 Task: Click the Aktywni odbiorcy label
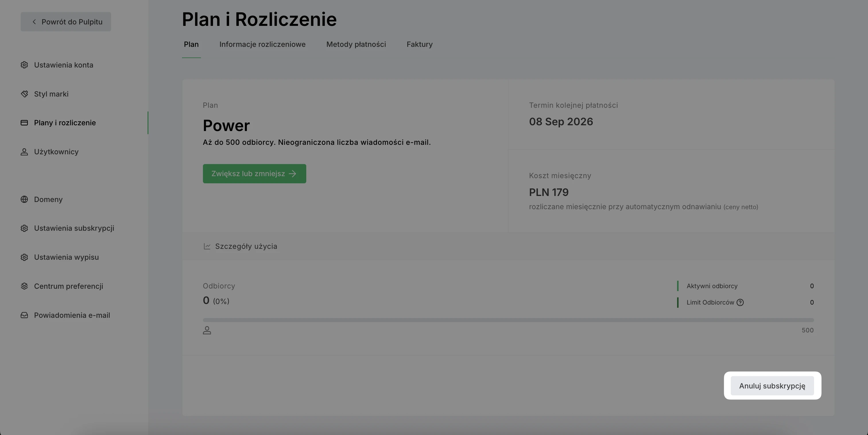[x=712, y=286]
